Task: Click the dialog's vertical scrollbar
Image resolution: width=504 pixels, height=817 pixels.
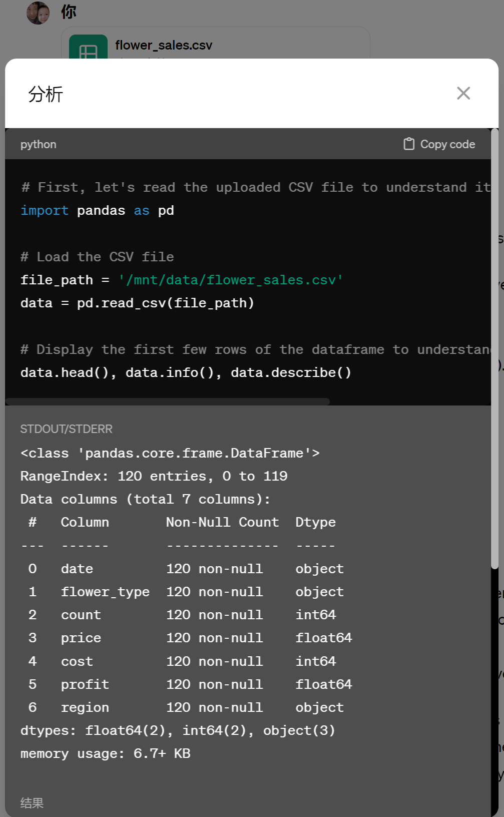Action: tap(494, 350)
